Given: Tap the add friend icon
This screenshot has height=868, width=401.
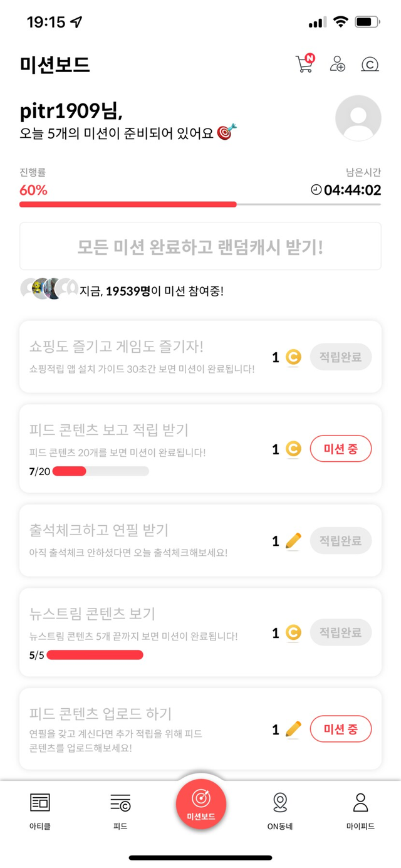Looking at the screenshot, I should [x=337, y=64].
